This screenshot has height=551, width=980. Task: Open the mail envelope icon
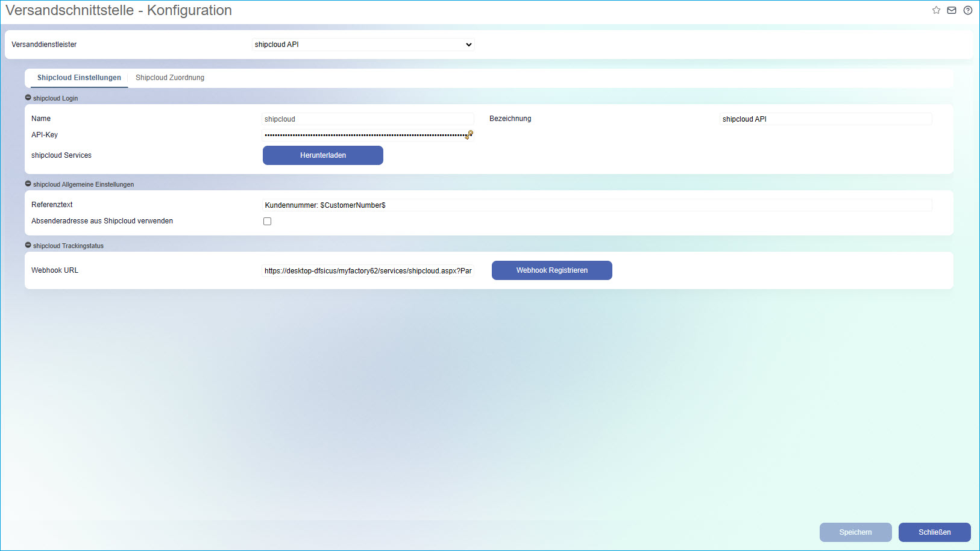[x=952, y=10]
